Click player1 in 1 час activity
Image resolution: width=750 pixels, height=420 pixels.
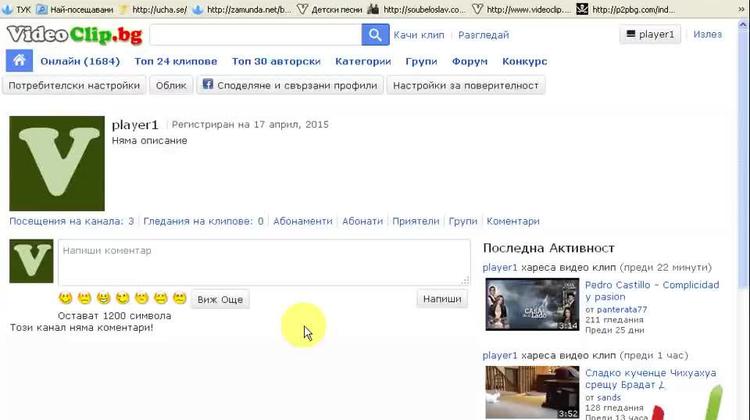[500, 355]
